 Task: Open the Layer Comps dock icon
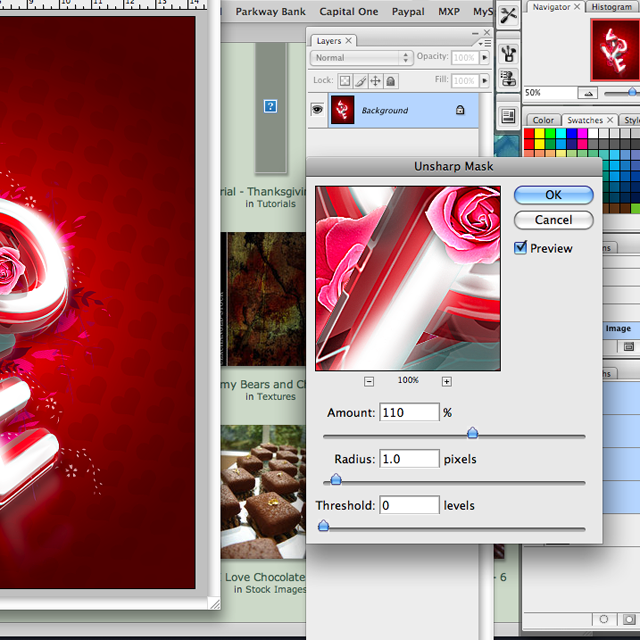click(x=508, y=117)
